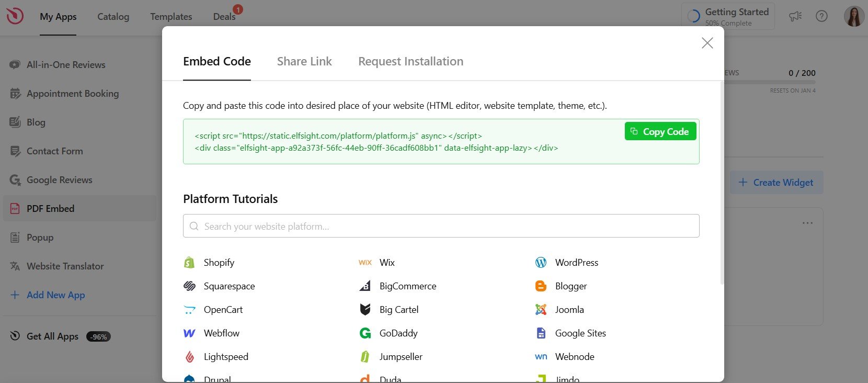Click the Squarespace platform icon

[189, 286]
